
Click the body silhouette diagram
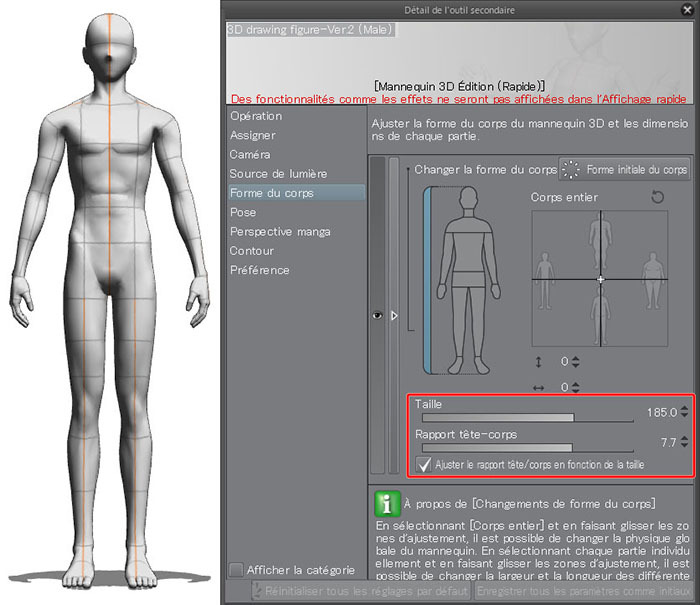point(468,280)
